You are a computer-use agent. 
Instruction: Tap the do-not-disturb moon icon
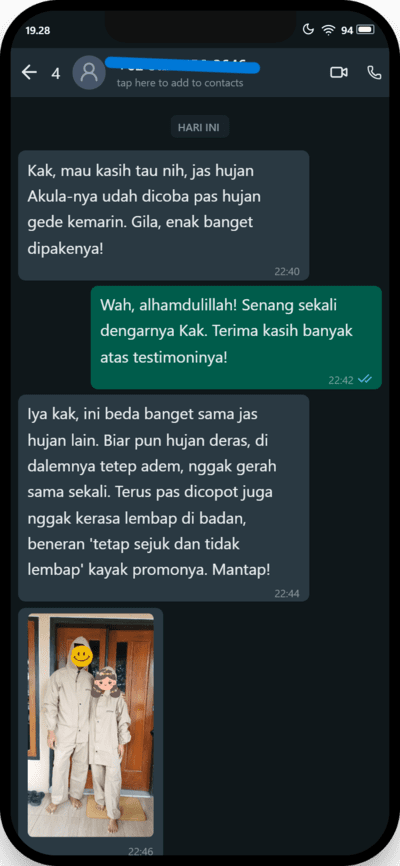309,30
